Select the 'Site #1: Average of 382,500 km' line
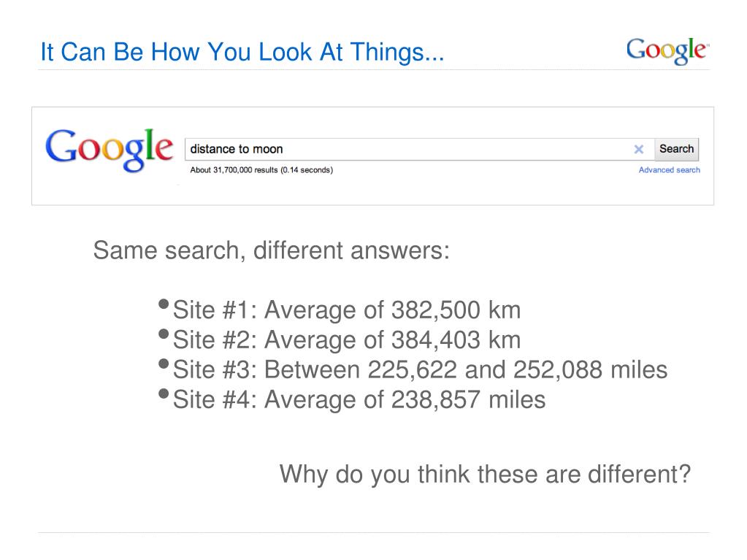 (x=347, y=310)
